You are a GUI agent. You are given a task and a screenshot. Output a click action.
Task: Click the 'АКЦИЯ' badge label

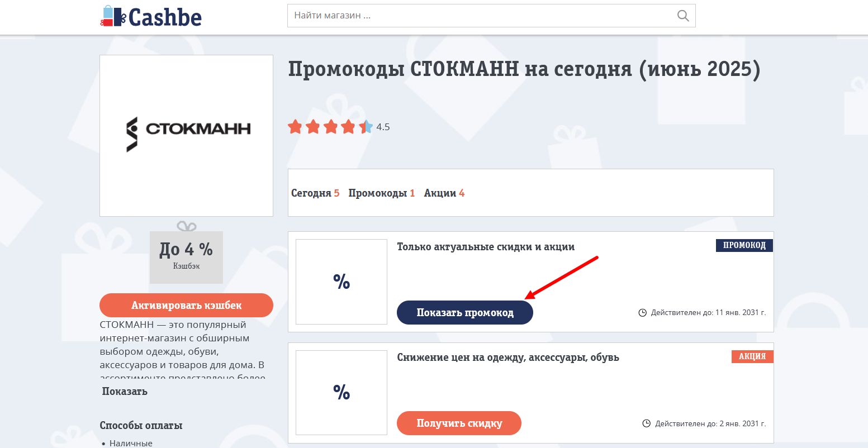[752, 356]
